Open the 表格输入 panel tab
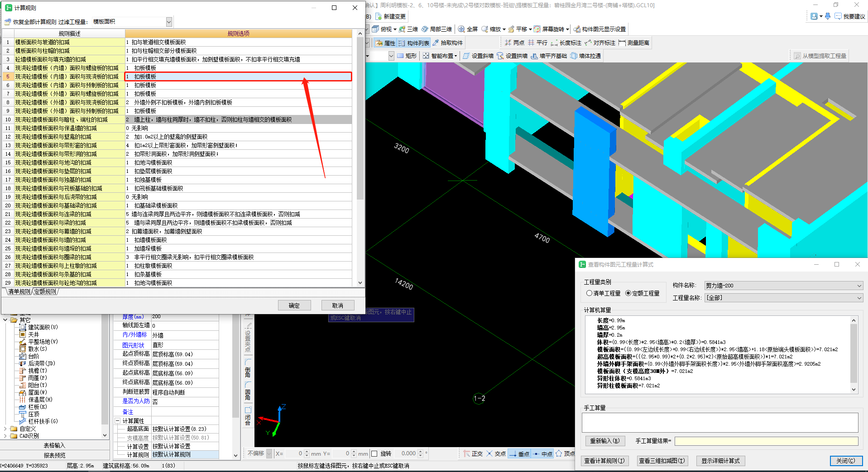Screen dimensions: 868x472 click(54, 445)
